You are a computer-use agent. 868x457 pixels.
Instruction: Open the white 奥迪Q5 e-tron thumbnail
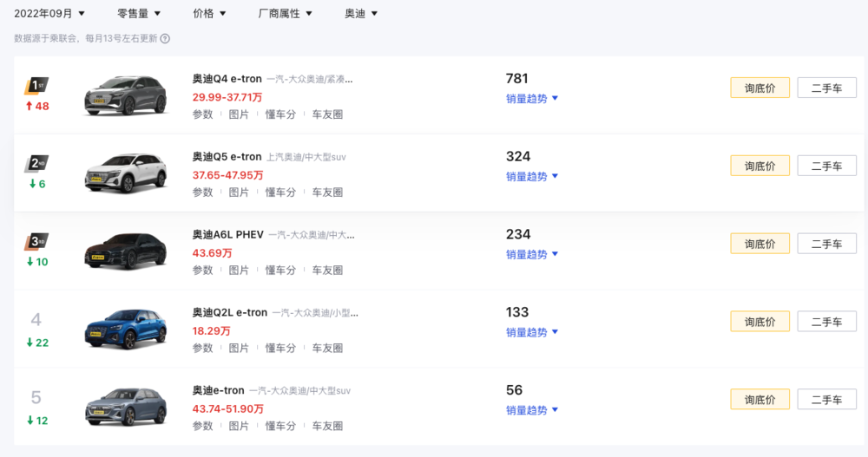[126, 173]
